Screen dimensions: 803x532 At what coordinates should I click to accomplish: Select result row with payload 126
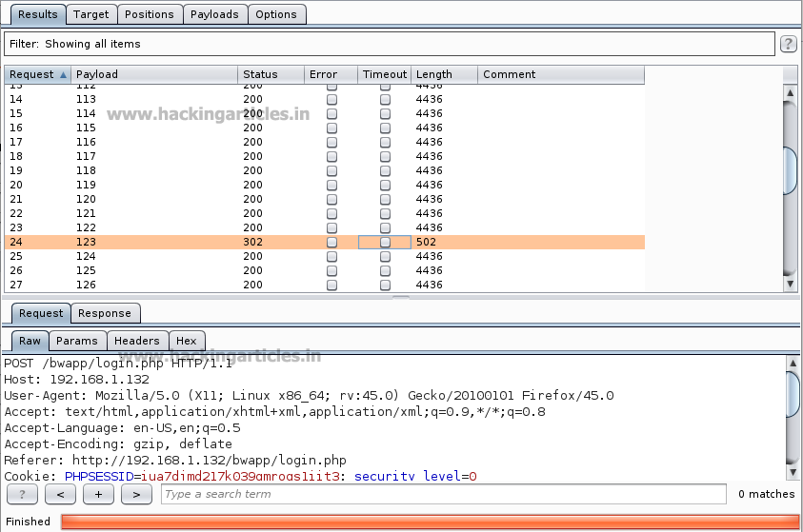pyautogui.click(x=324, y=285)
